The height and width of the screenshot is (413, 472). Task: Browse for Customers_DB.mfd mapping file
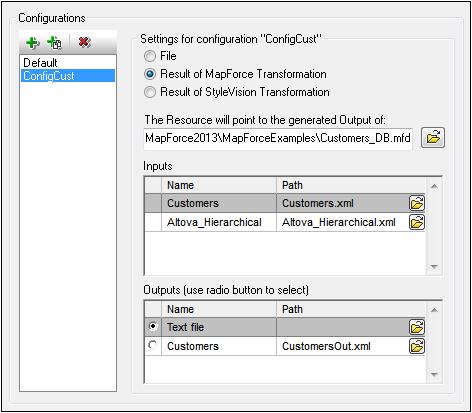click(433, 137)
